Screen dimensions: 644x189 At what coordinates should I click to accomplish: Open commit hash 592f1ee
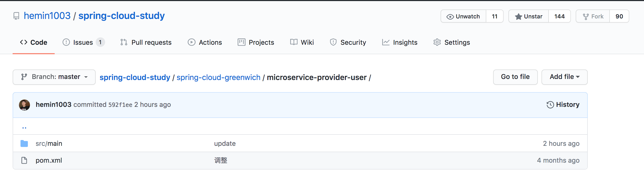point(120,105)
